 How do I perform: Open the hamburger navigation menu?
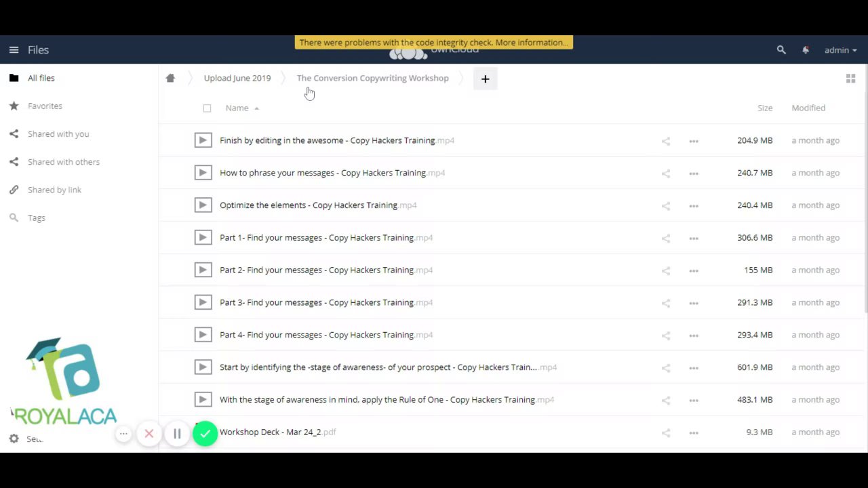point(14,49)
